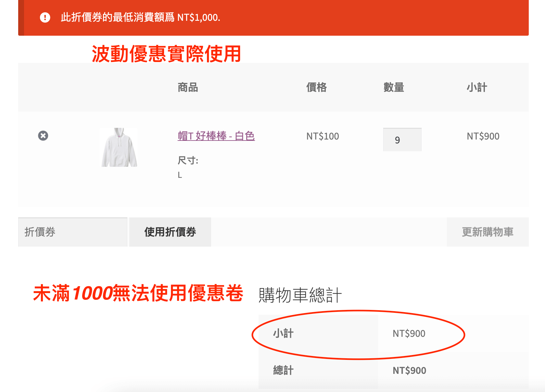Focus the quantity field showing 9
The width and height of the screenshot is (545, 392).
402,140
